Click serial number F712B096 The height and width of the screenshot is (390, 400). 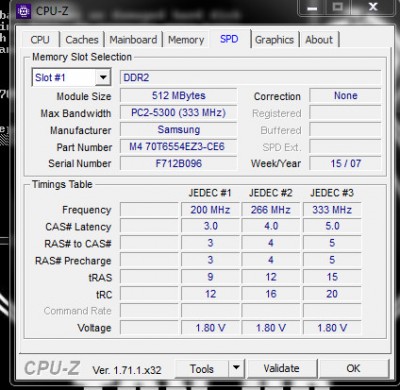tap(179, 163)
